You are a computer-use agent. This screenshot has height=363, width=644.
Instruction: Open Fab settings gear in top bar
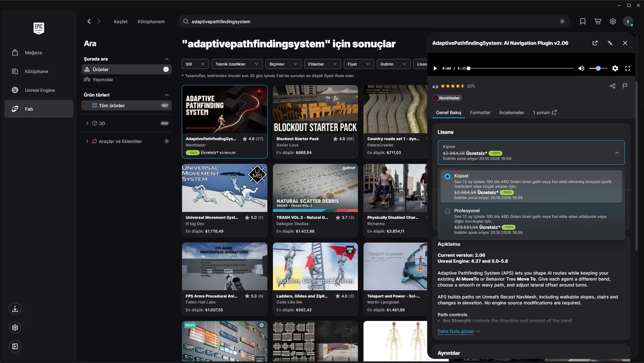(613, 21)
